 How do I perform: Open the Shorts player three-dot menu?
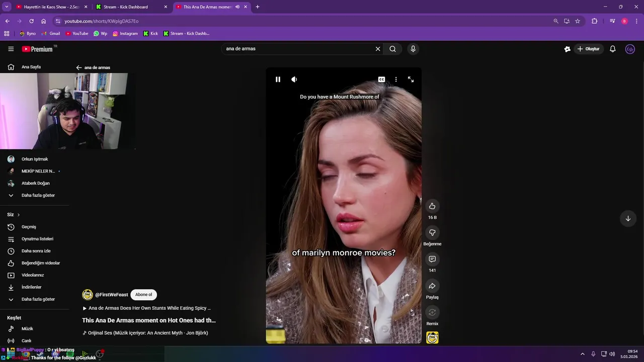396,79
